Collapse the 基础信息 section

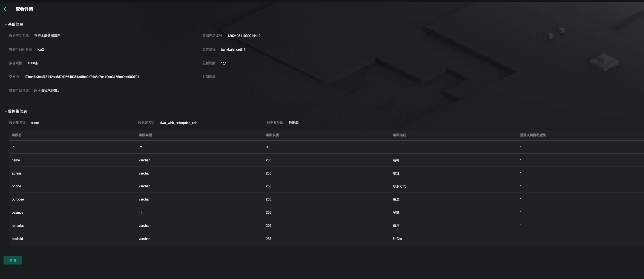6,25
